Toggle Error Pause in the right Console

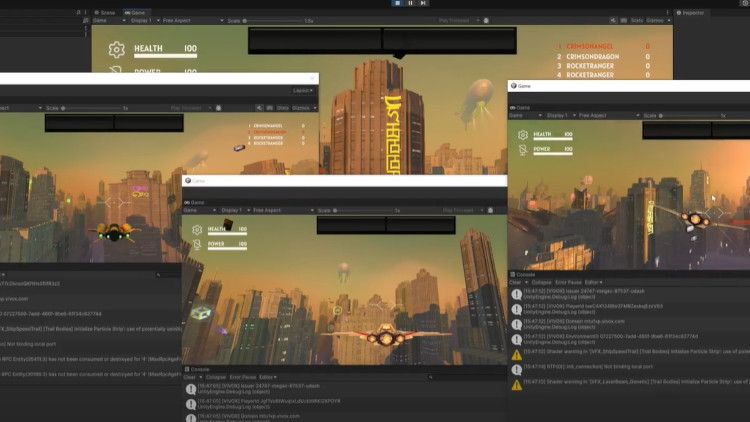568,283
